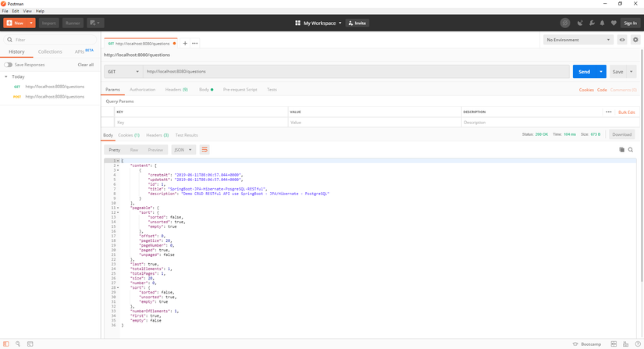Copy the response body to clipboard

(622, 150)
